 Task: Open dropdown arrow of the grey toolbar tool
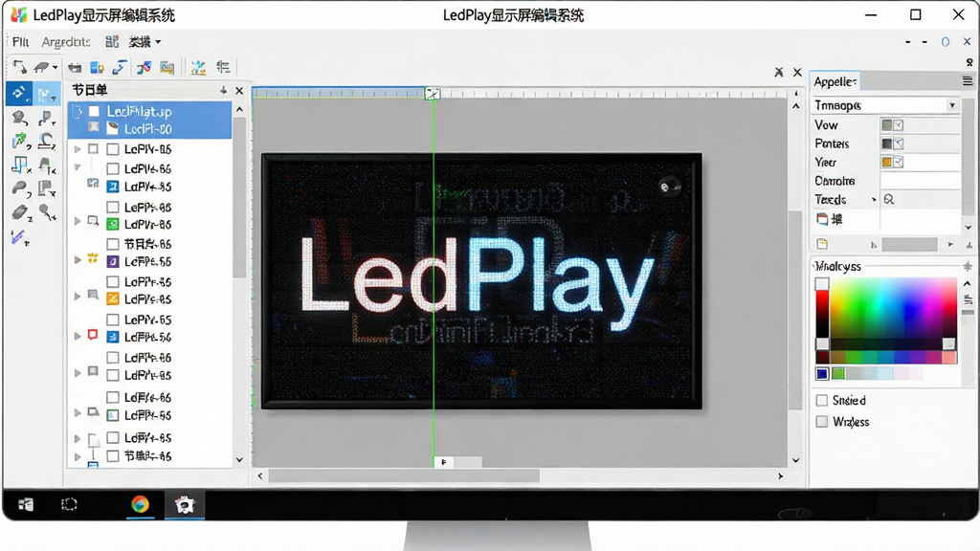pyautogui.click(x=55, y=68)
